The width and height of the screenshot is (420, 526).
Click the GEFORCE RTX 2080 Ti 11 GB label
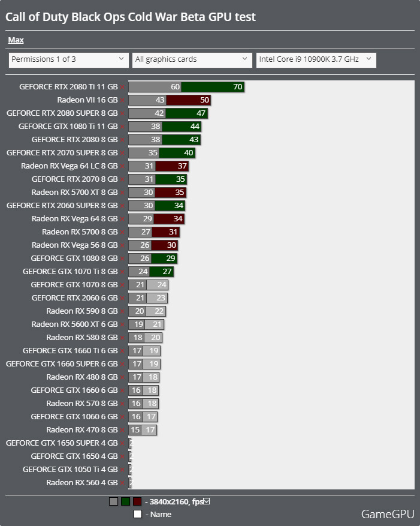pos(68,87)
